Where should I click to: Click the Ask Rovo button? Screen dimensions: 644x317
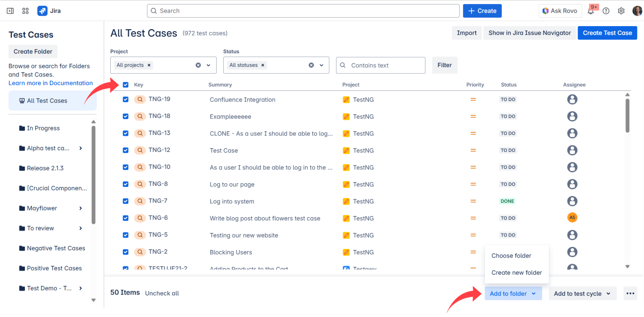click(560, 11)
